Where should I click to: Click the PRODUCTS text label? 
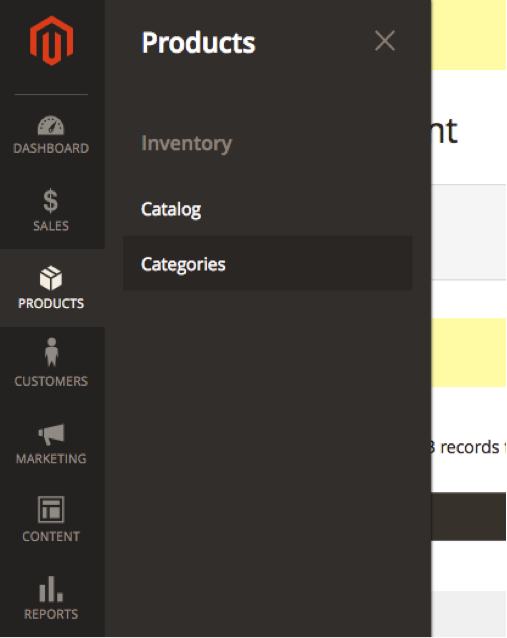(x=51, y=304)
